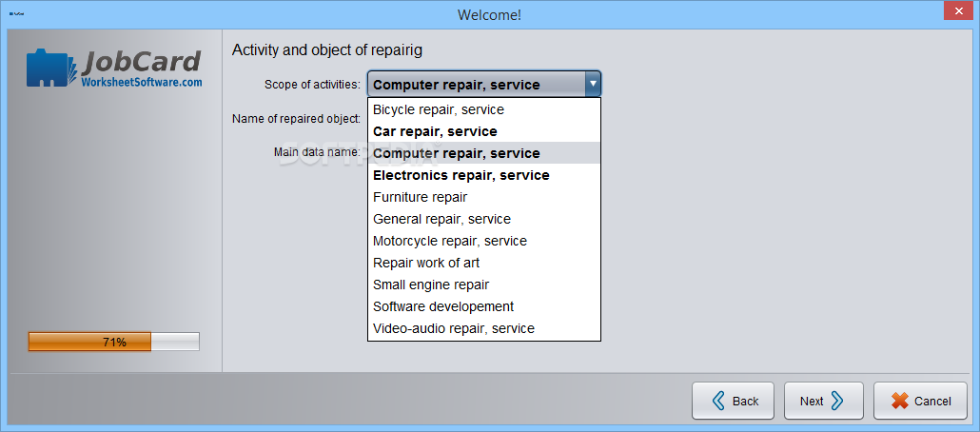Click the red X icon on Cancel
Viewport: 980px width, 432px height.
[900, 401]
